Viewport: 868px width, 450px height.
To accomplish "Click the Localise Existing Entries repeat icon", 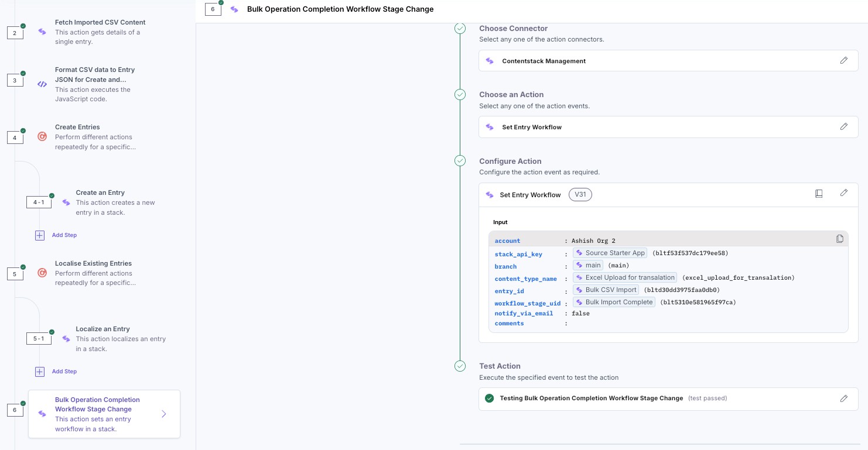I will pos(42,273).
